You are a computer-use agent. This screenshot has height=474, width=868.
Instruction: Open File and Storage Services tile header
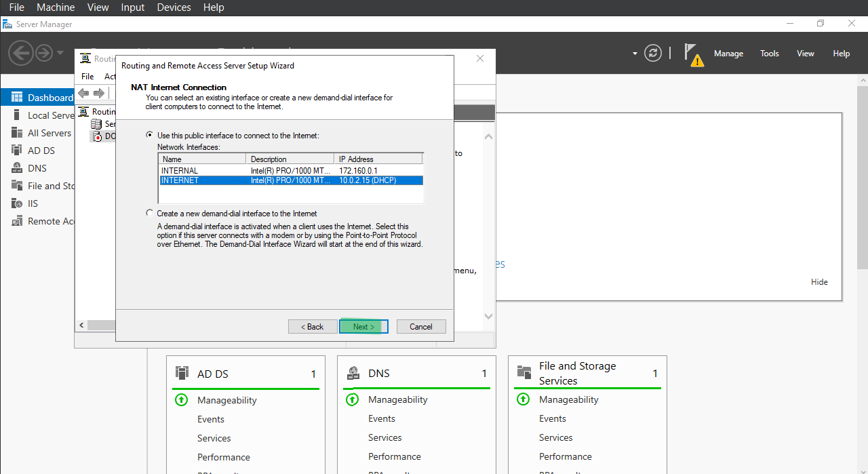(x=587, y=374)
